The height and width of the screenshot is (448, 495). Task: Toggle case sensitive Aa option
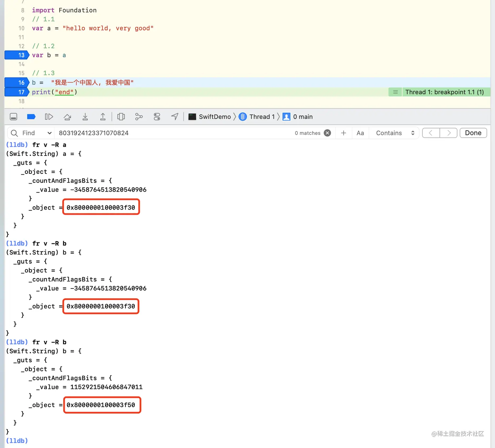360,133
